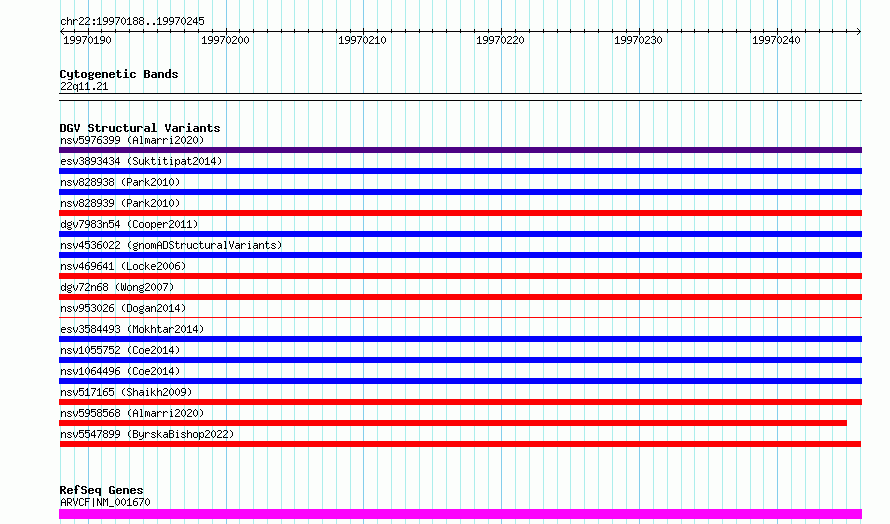Click the Cytogenetic Bands track heading

tap(119, 74)
